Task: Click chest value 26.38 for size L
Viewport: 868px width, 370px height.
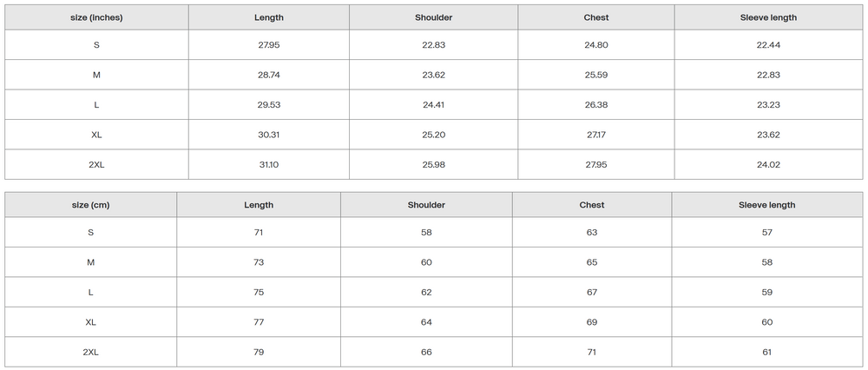Action: [x=596, y=105]
